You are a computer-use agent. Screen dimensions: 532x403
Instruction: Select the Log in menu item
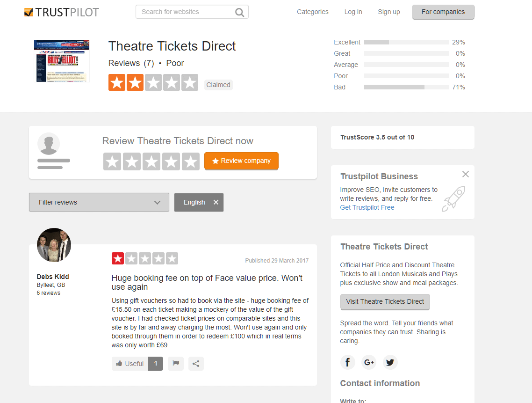pos(353,12)
